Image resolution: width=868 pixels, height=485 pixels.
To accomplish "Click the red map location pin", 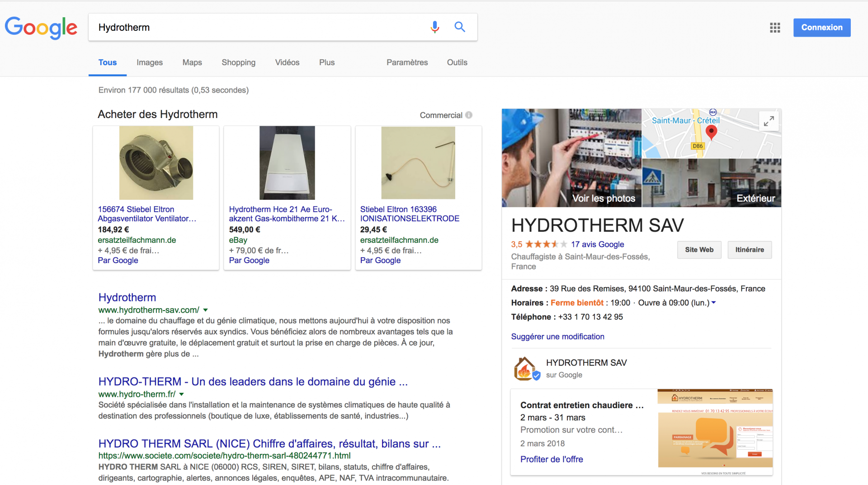I will (x=711, y=132).
